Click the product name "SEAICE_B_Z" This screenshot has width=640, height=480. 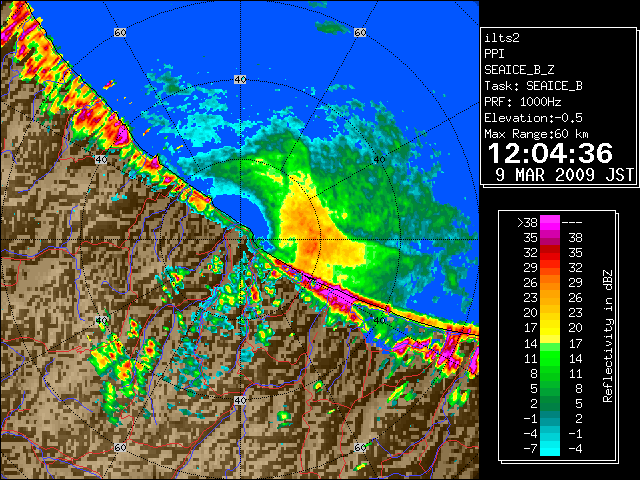[x=519, y=70]
